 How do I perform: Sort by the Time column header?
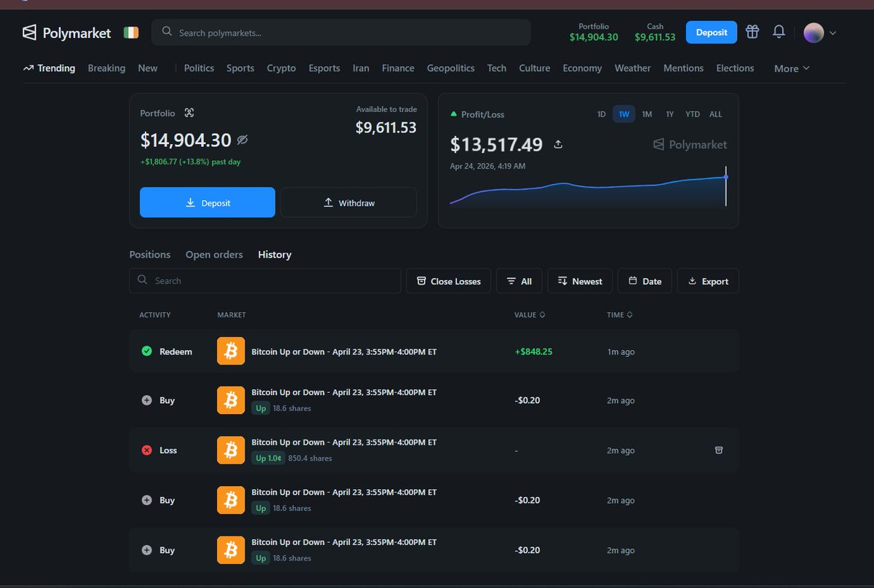click(619, 315)
